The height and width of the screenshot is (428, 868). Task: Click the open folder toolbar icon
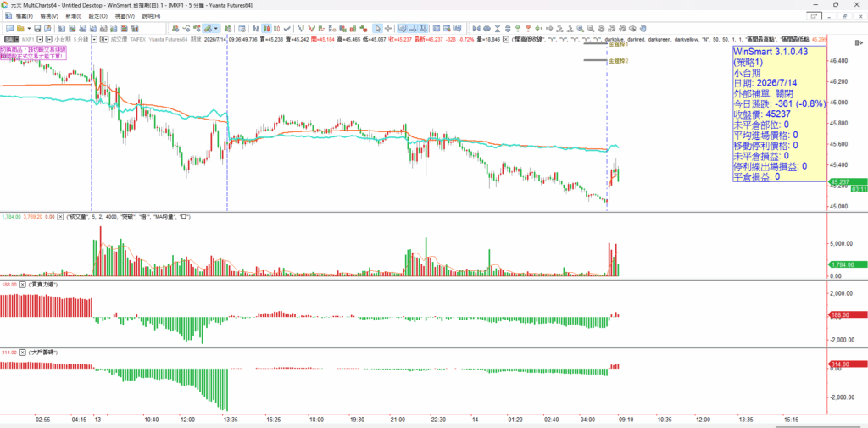click(x=20, y=28)
